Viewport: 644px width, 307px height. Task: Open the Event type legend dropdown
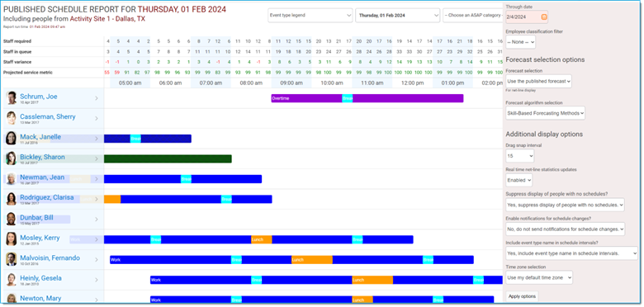(x=310, y=15)
